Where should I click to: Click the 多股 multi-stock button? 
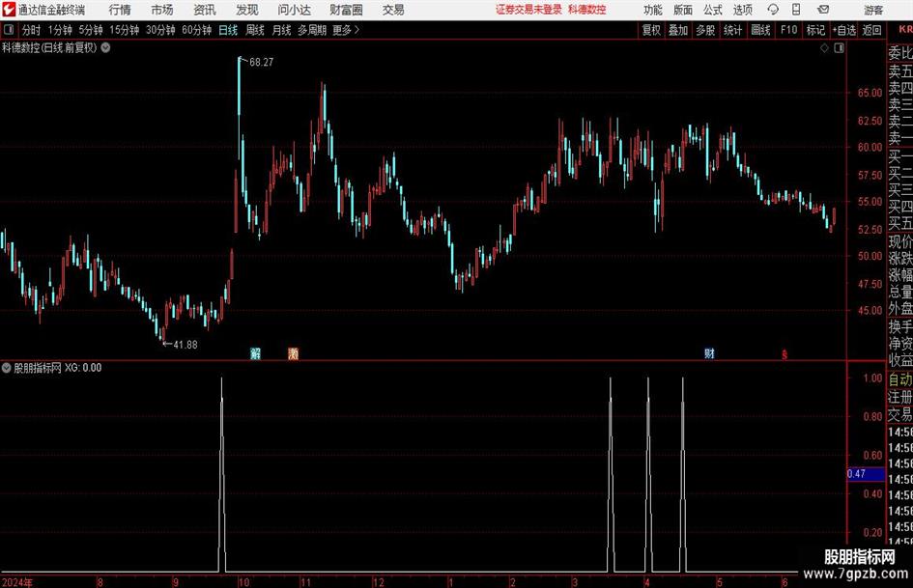click(x=705, y=30)
